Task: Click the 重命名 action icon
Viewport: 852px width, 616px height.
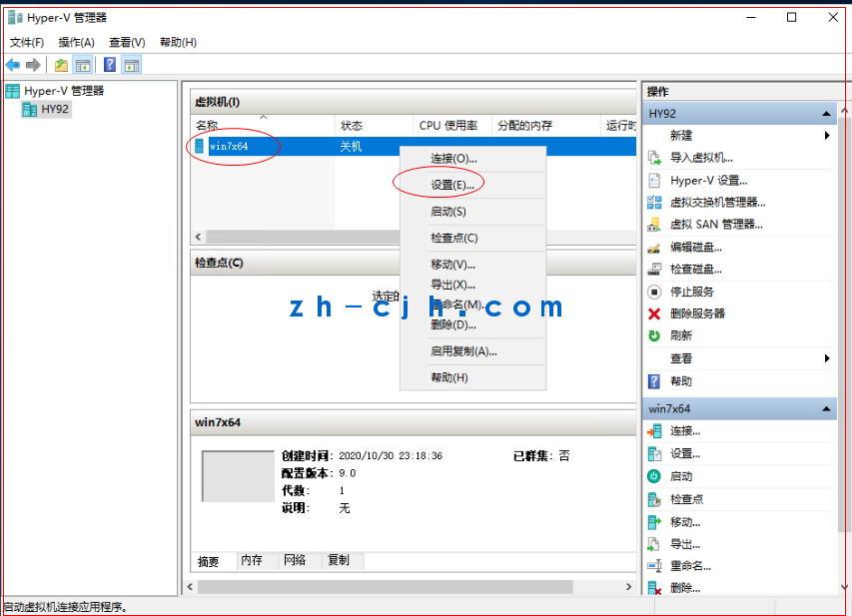Action: tap(655, 566)
